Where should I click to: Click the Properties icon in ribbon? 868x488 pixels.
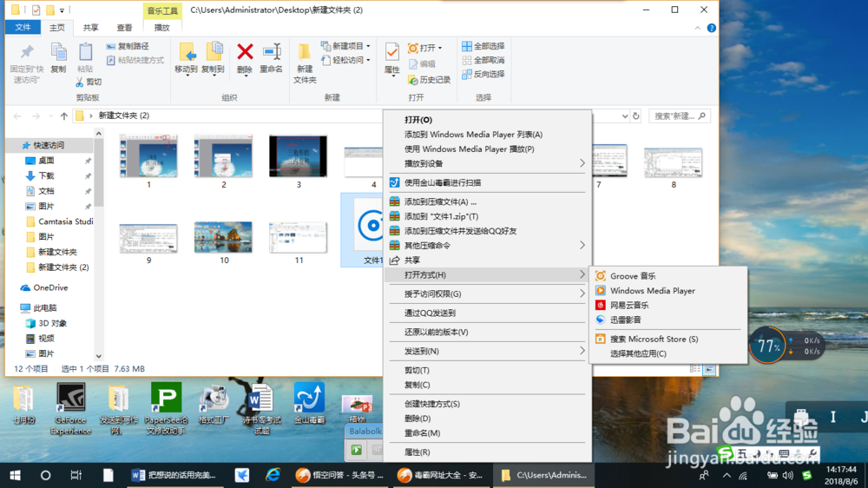tap(392, 52)
